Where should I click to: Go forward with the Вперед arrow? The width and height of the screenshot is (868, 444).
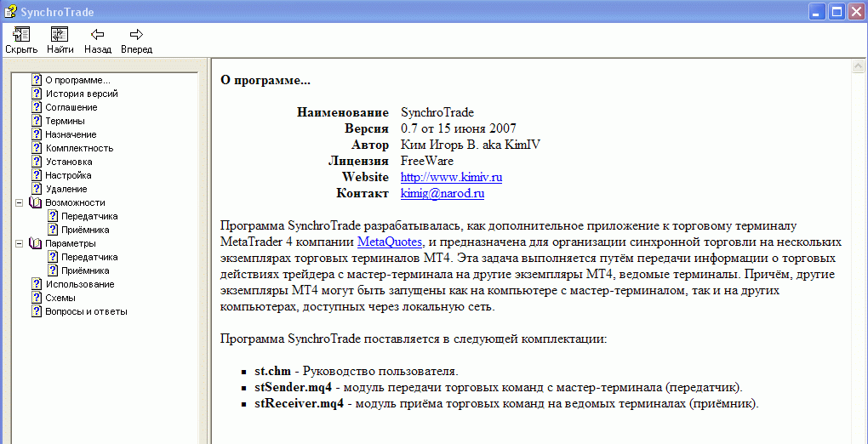[137, 34]
